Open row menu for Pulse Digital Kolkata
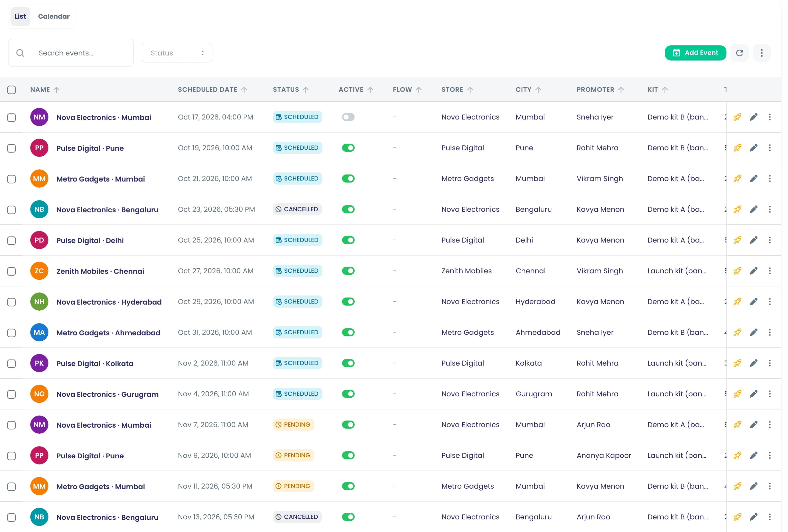This screenshot has height=532, width=788. click(x=770, y=363)
